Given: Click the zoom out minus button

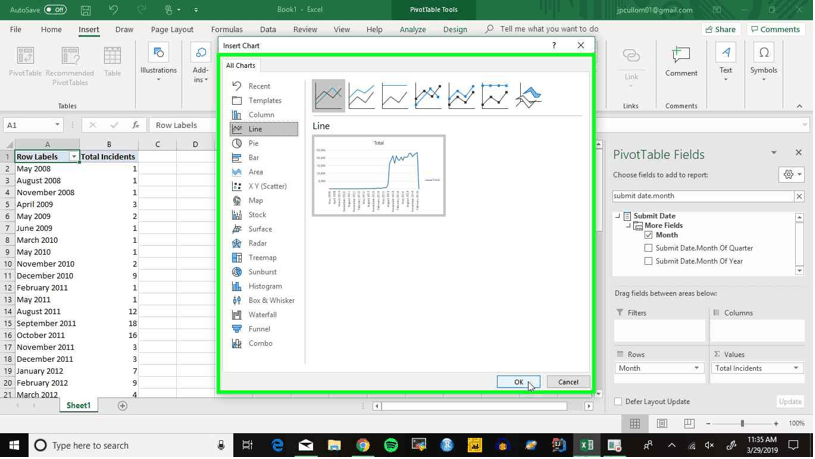Looking at the screenshot, I should click(x=708, y=424).
